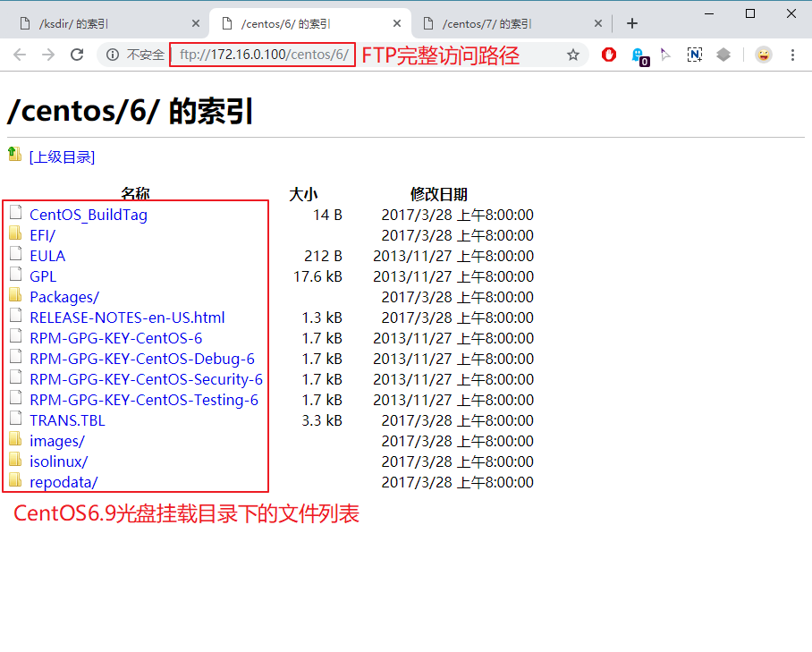Close the /ksdir/ tab
The image size is (812, 652).
(x=196, y=23)
